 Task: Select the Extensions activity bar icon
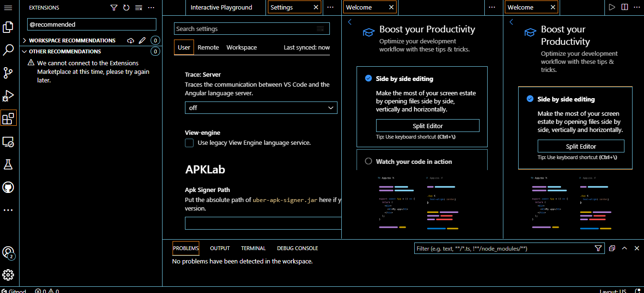(x=8, y=118)
